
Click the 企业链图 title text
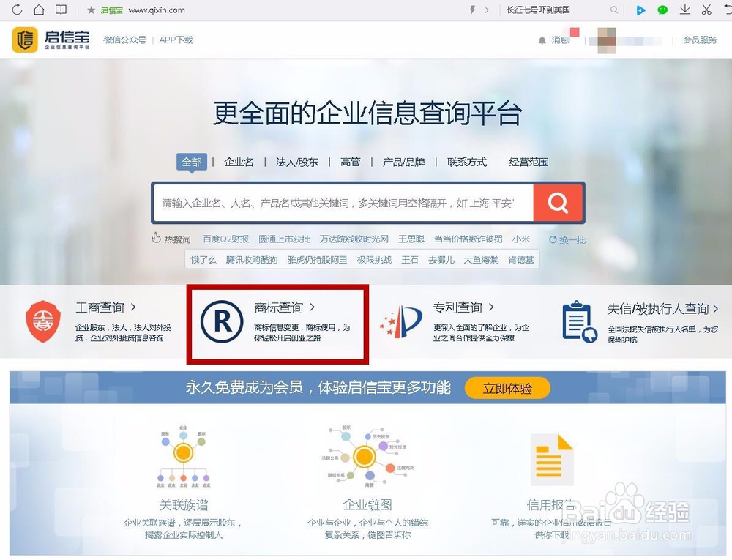[367, 504]
